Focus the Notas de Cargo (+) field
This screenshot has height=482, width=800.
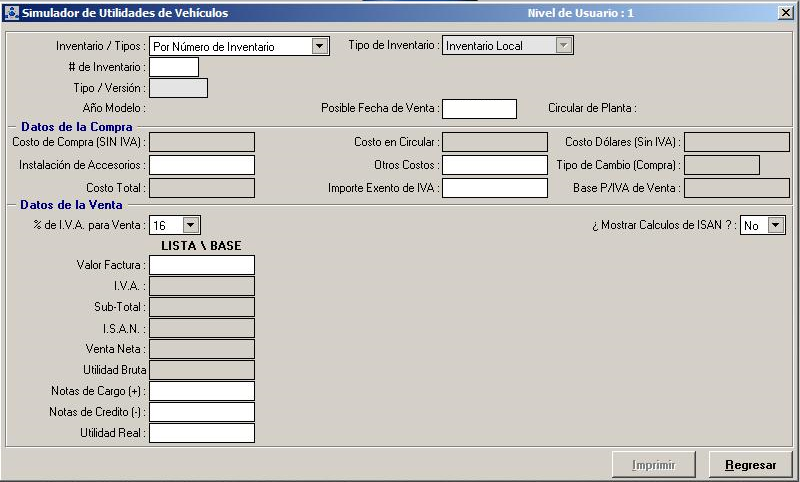pos(202,391)
